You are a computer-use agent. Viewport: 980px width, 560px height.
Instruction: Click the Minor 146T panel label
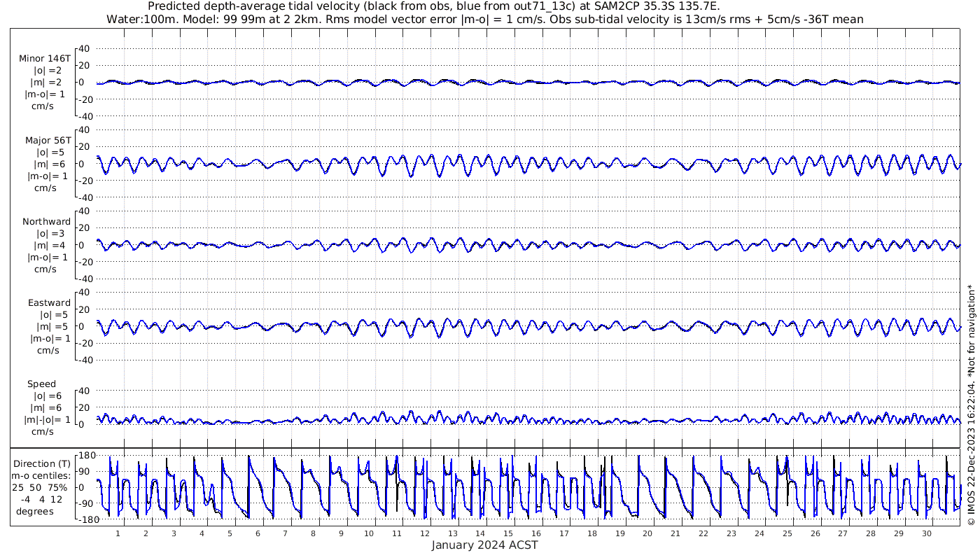pos(45,59)
